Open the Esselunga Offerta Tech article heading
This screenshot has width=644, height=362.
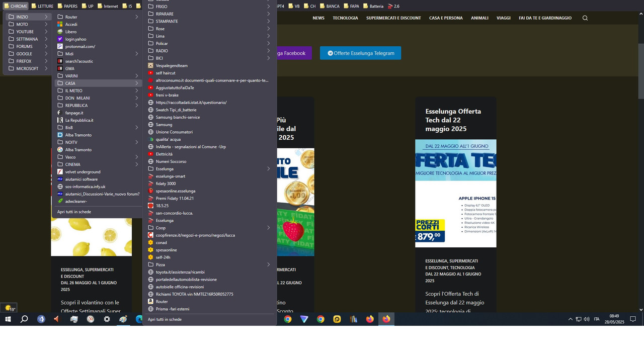(x=453, y=120)
